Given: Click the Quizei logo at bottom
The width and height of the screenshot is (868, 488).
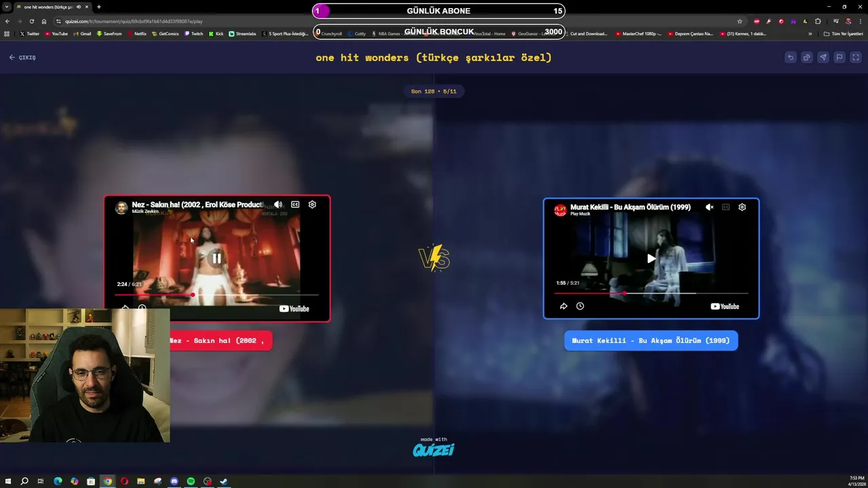Looking at the screenshot, I should click(x=433, y=449).
